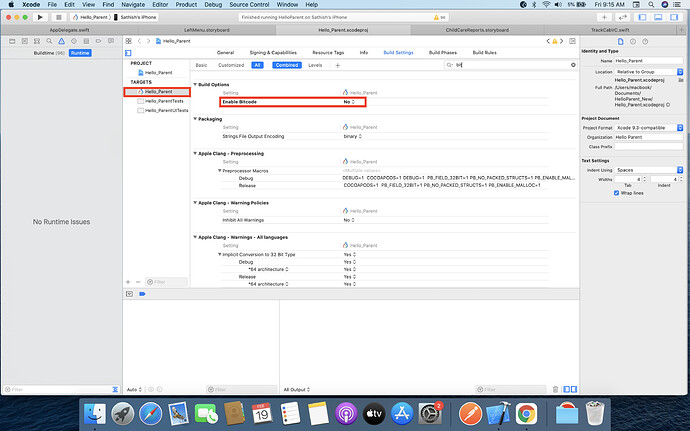Image resolution: width=690 pixels, height=431 pixels.
Task: Click the trash icon to clear console
Action: tap(555, 389)
